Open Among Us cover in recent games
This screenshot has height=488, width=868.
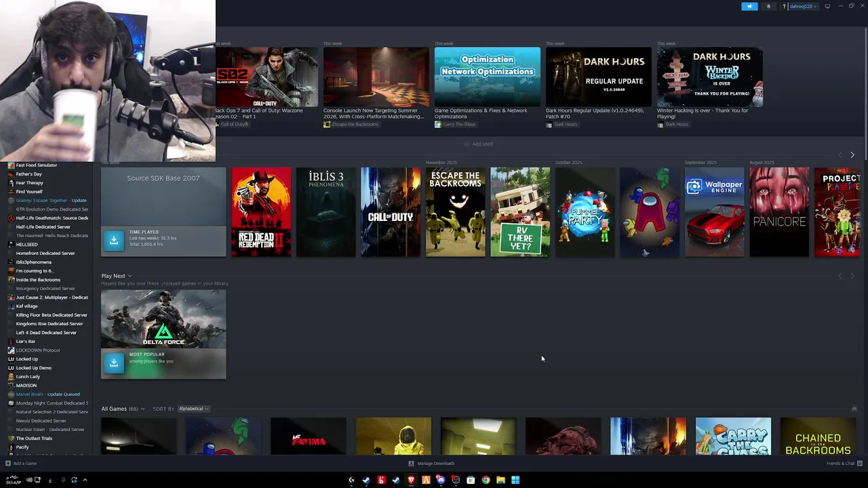tap(650, 212)
